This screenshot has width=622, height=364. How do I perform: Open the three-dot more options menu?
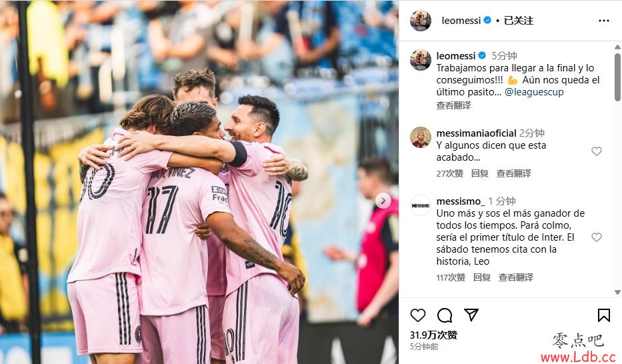[x=604, y=21]
